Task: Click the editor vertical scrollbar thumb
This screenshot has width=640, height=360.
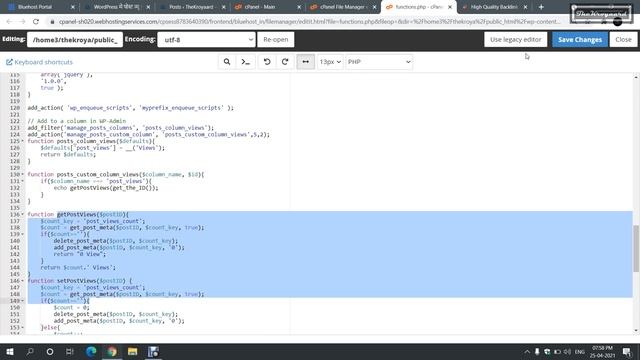Action: click(x=636, y=248)
